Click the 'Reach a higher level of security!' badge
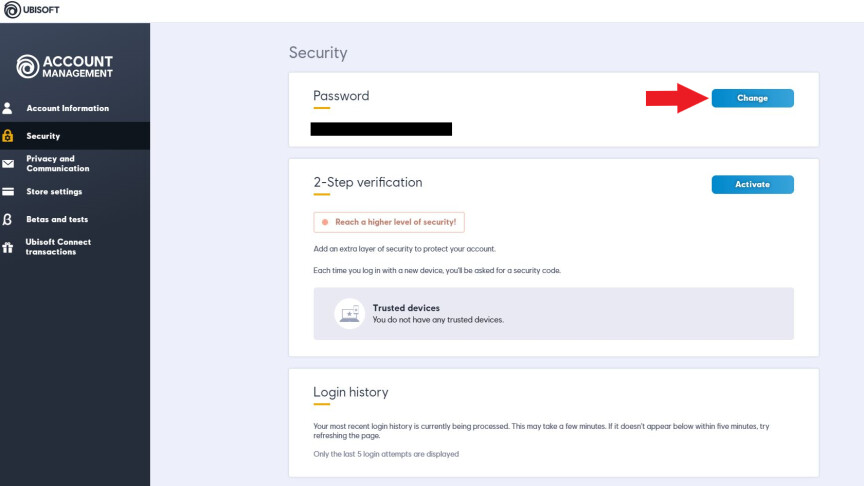 (389, 222)
